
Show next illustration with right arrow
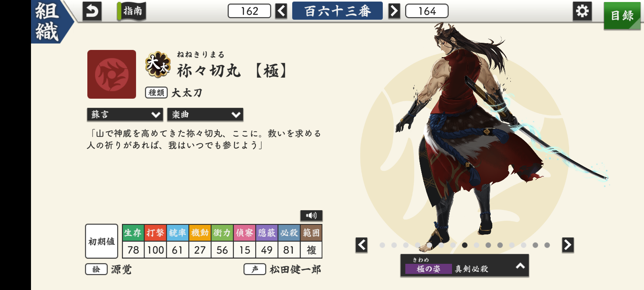click(x=568, y=245)
